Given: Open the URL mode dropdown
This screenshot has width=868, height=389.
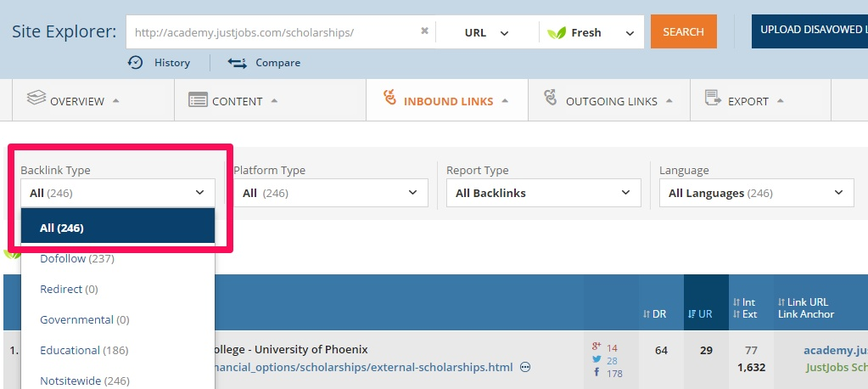Looking at the screenshot, I should click(x=486, y=32).
